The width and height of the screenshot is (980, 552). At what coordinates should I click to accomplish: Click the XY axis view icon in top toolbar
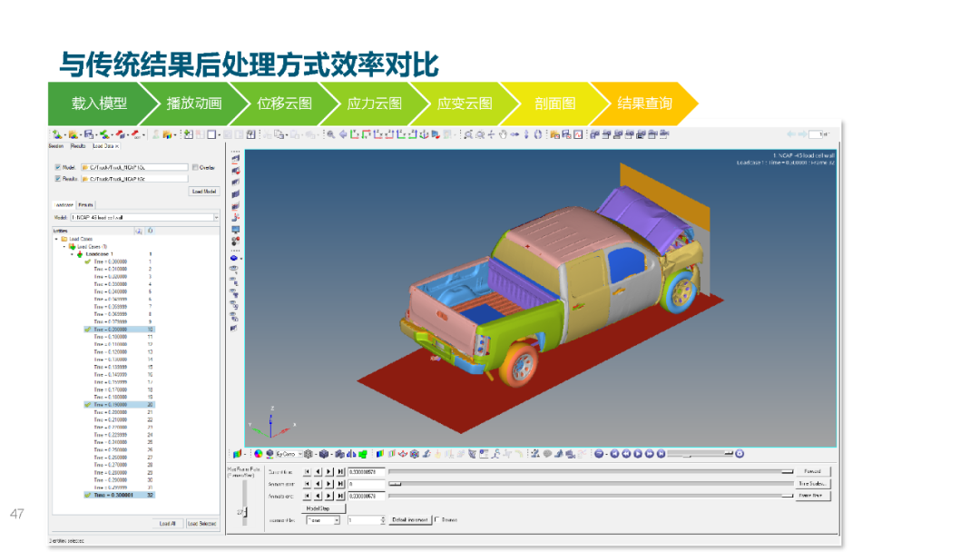tap(355, 134)
